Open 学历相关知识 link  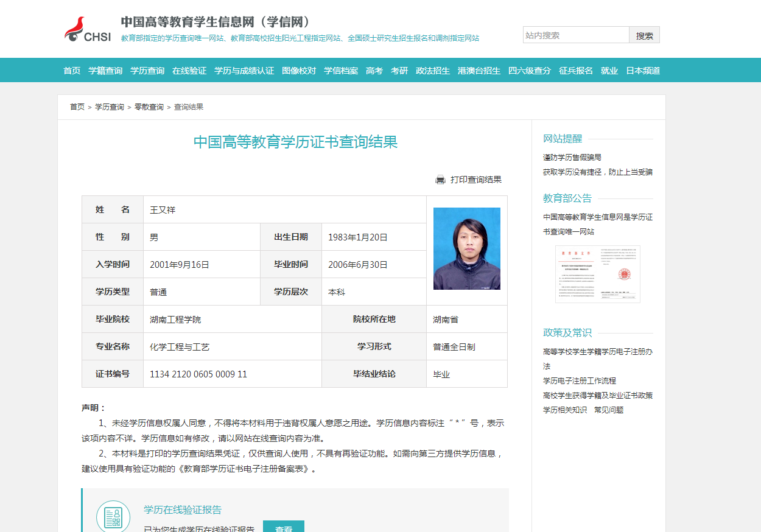coord(565,410)
